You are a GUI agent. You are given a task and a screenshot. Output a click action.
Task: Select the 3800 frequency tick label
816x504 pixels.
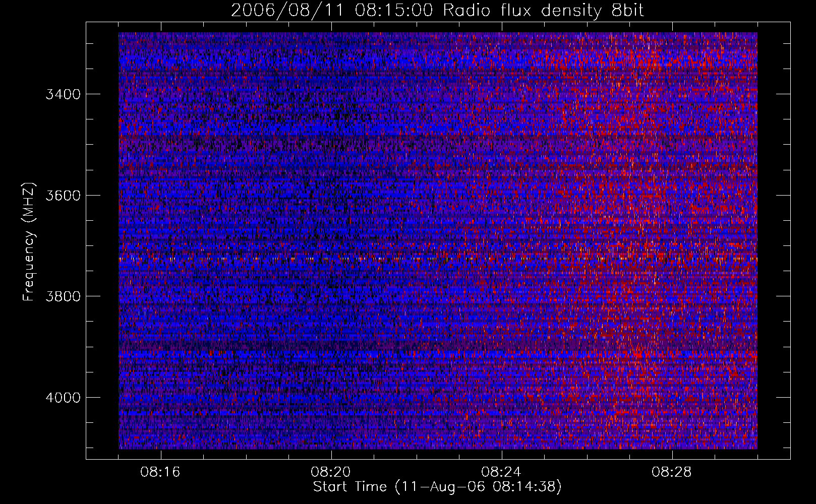[x=63, y=296]
